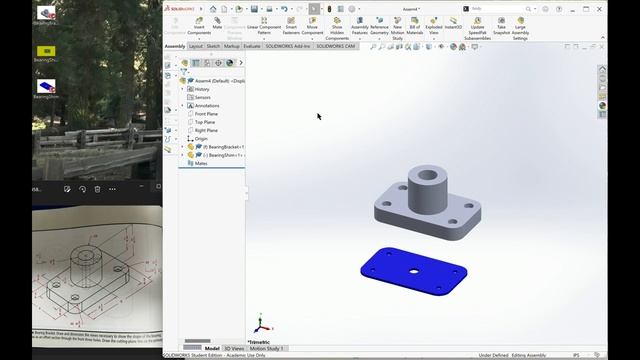Viewport: 640px width, 360px height.
Task: Click the Home icon in the title bar
Action: (x=213, y=9)
